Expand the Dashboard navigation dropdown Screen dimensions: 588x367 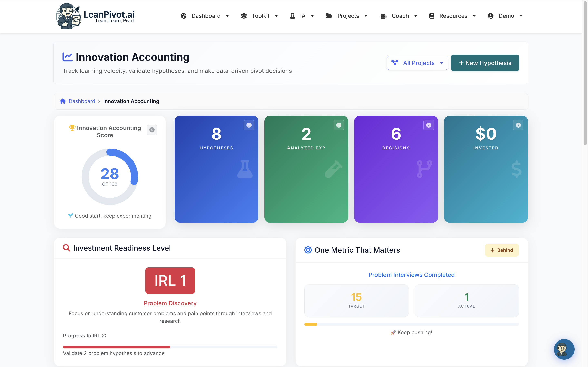pyautogui.click(x=206, y=16)
